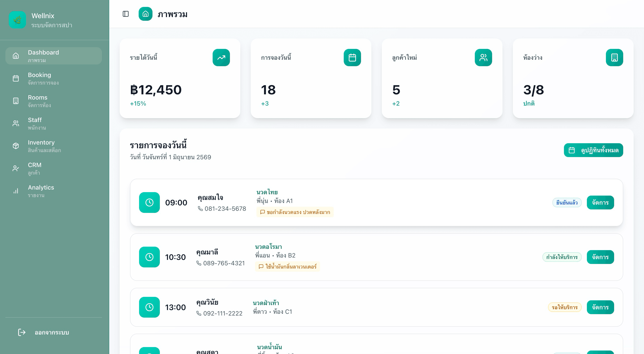This screenshot has width=644, height=354.
Task: Click the Inventory box icon in sidebar
Action: pos(16,146)
